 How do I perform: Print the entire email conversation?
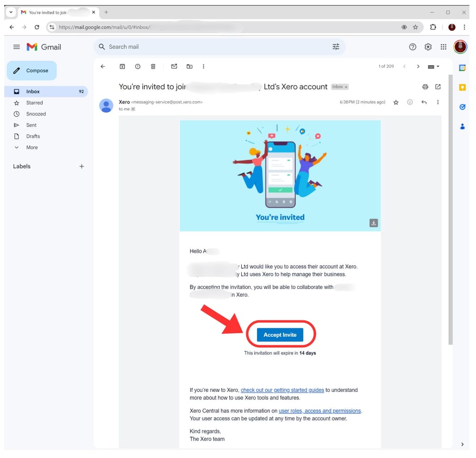coord(425,87)
